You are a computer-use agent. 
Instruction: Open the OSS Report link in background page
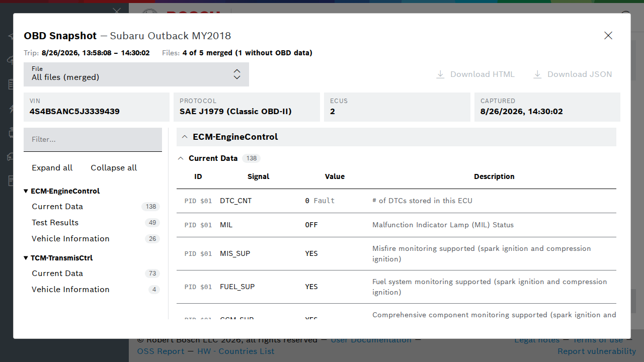pyautogui.click(x=161, y=351)
